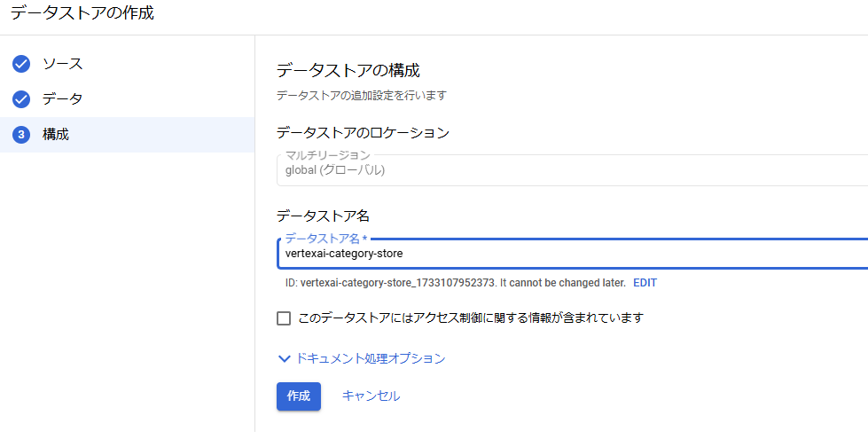The image size is (868, 439).
Task: Select the 構成 step label
Action: click(56, 135)
